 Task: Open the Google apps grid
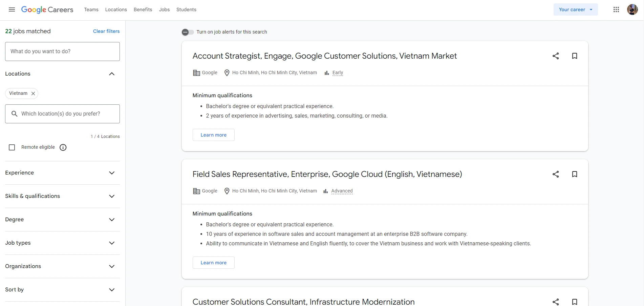[x=616, y=9]
